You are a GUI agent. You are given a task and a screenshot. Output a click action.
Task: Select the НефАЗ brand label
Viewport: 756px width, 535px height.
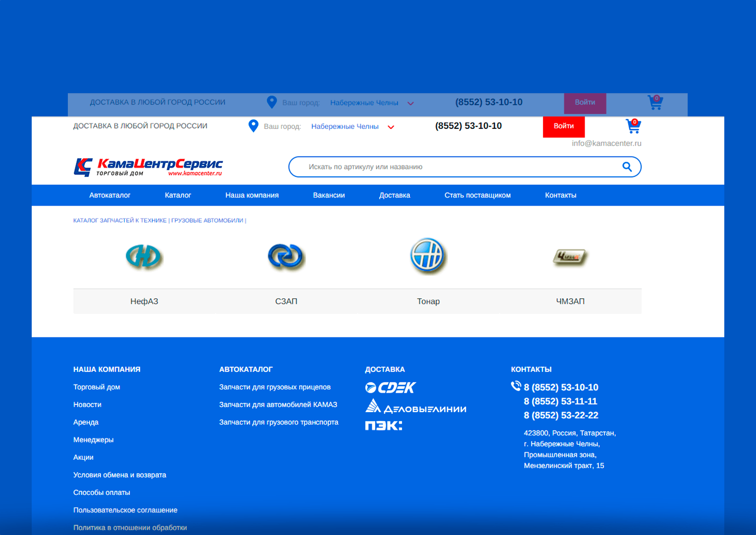tap(144, 301)
